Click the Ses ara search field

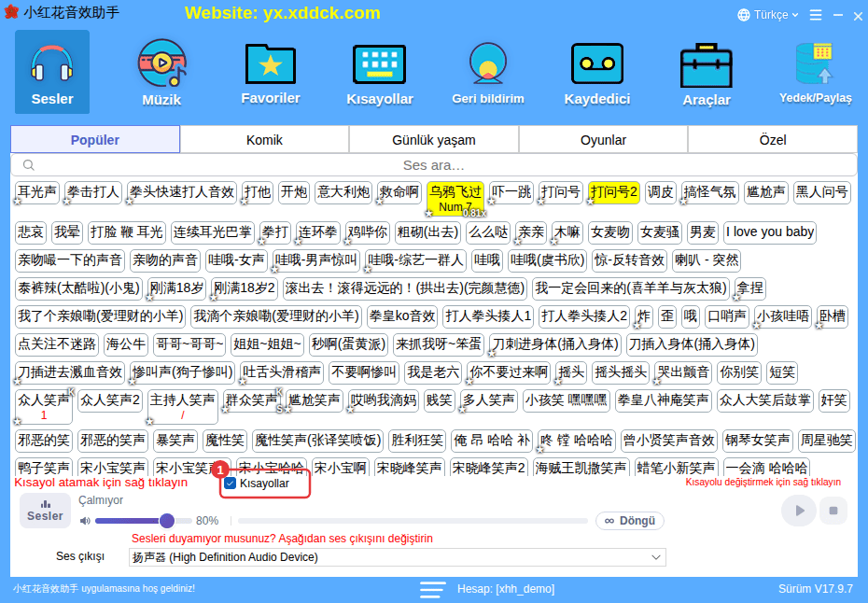tap(433, 165)
